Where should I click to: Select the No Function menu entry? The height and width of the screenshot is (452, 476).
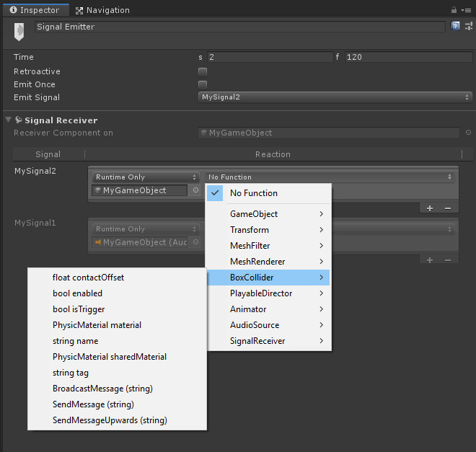coord(268,193)
